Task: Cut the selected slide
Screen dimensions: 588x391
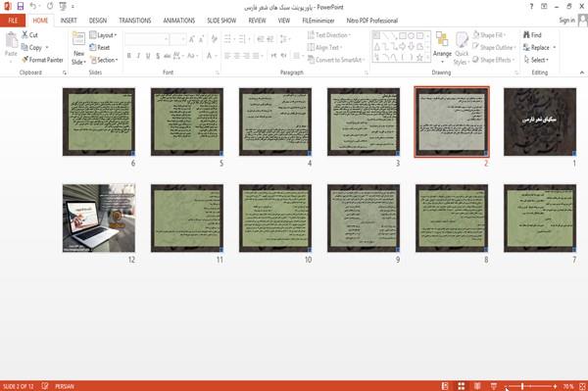Action: click(30, 35)
